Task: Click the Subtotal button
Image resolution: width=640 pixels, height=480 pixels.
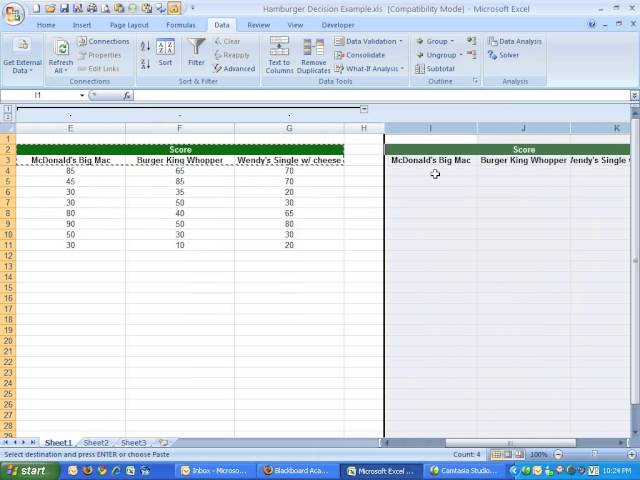Action: tap(435, 69)
